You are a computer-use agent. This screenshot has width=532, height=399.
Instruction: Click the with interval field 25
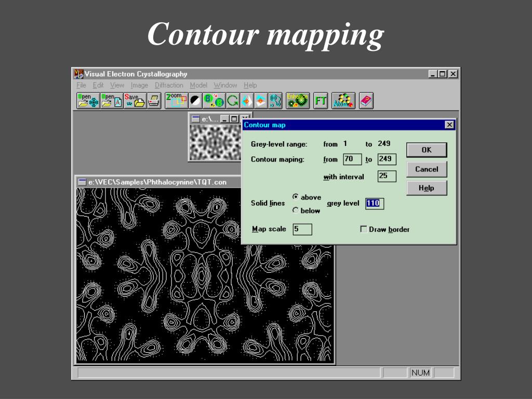pyautogui.click(x=387, y=176)
